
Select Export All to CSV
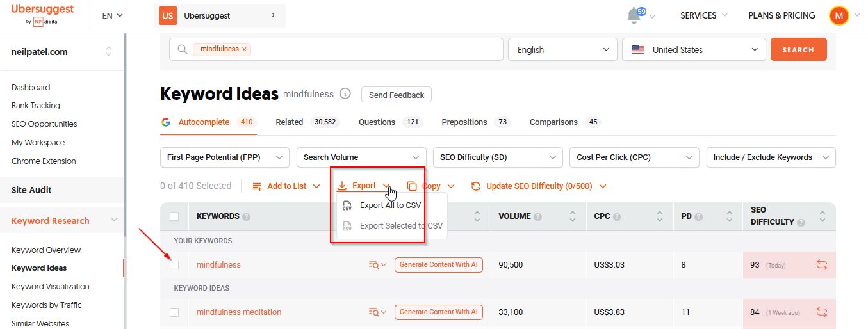391,205
